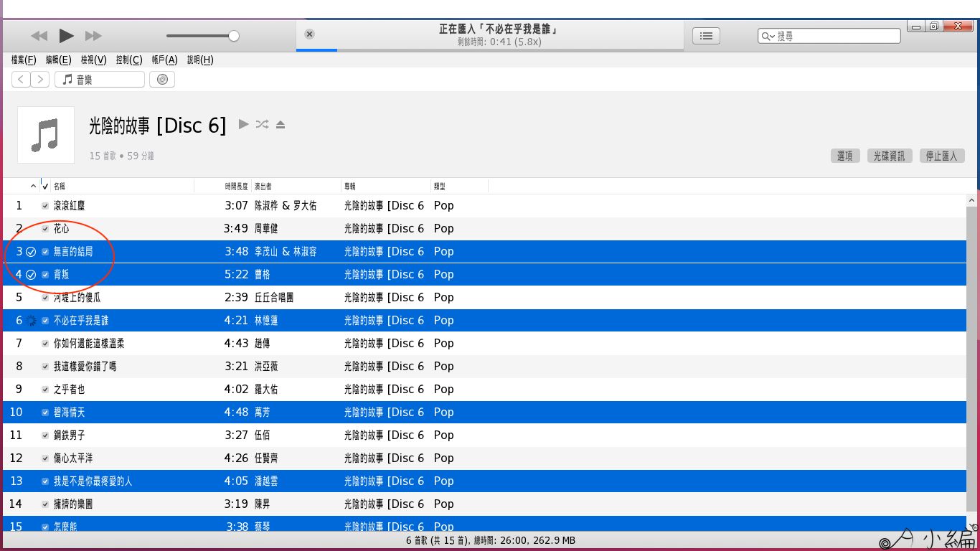Viewport: 980px width, 551px height.
Task: Click the vertical scrollbar of the song list
Action: [x=972, y=359]
